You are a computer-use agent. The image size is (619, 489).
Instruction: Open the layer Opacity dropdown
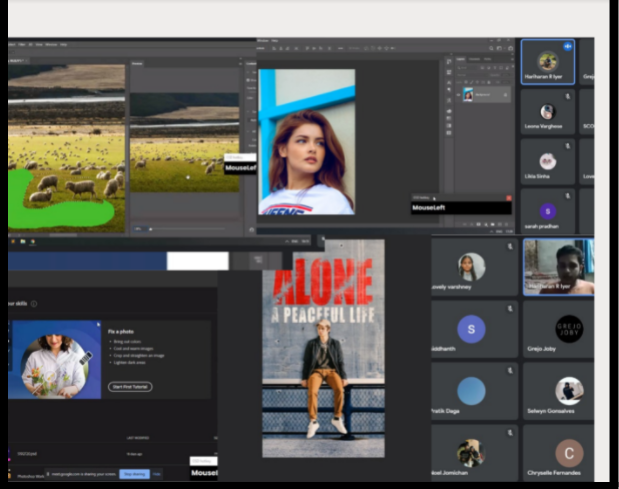(506, 75)
